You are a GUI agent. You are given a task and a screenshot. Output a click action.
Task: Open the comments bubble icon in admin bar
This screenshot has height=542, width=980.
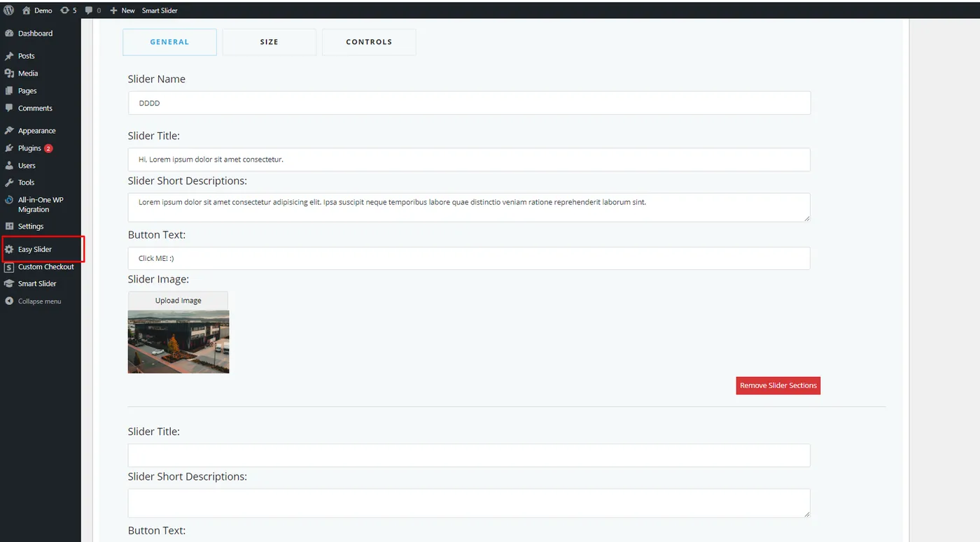(x=89, y=10)
